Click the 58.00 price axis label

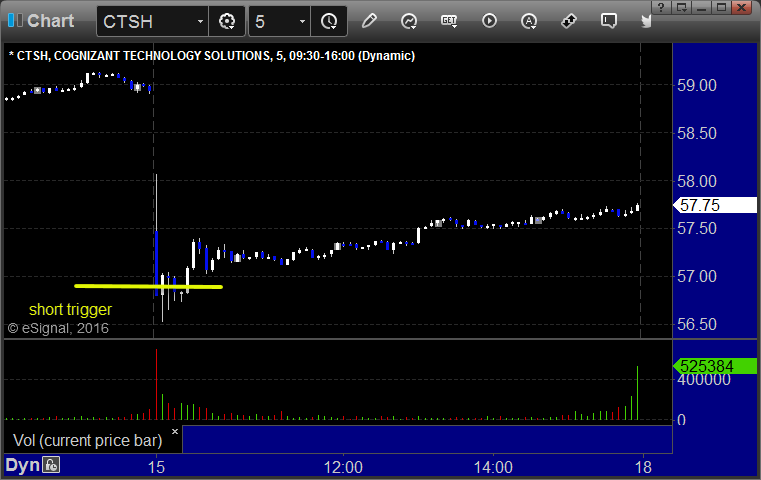[x=696, y=181]
